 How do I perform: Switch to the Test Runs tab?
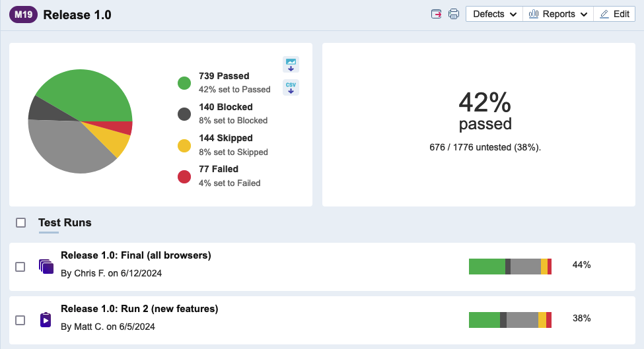point(65,223)
